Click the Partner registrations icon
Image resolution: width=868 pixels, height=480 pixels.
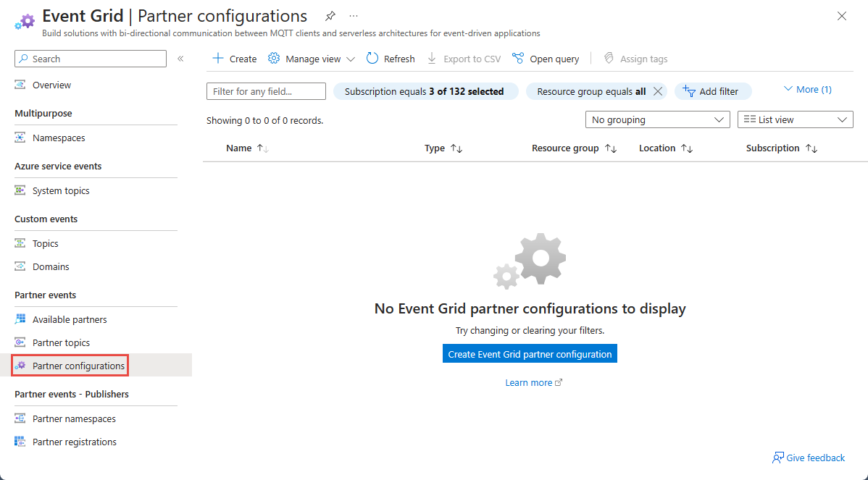tap(20, 442)
